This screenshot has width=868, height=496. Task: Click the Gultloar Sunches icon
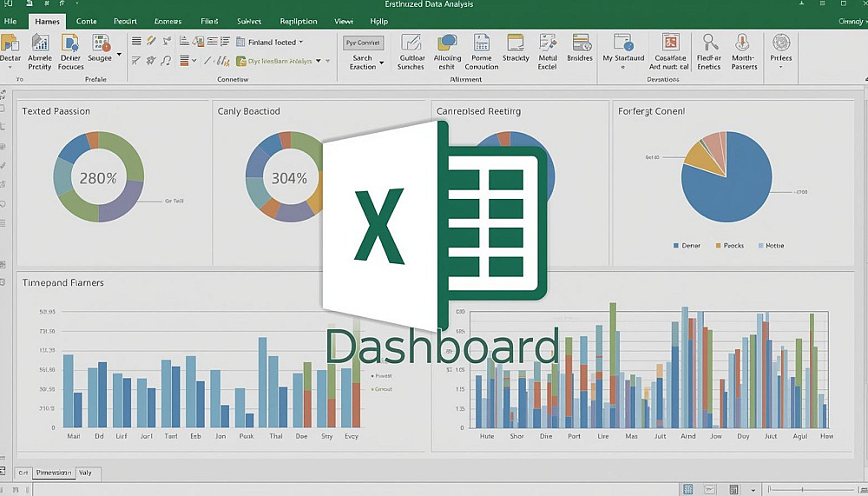pos(411,43)
